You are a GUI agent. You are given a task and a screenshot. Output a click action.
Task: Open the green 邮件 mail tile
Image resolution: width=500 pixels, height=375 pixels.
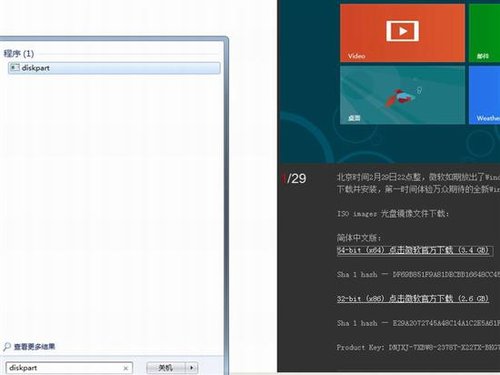484,33
